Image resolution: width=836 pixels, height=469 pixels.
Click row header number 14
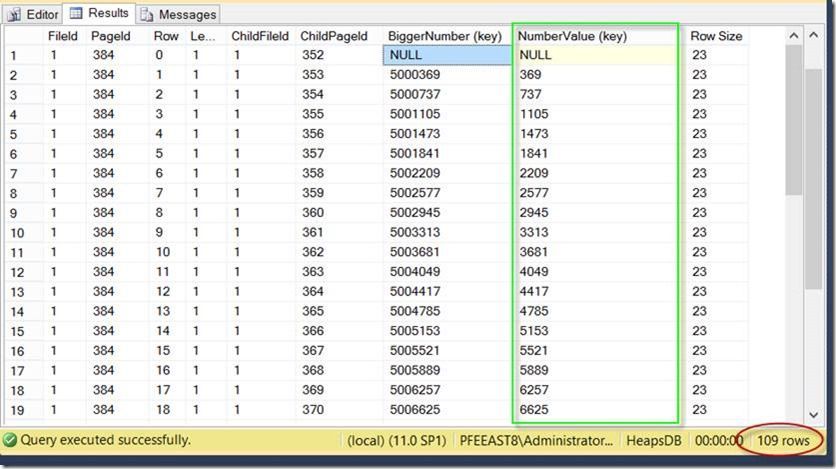tap(23, 312)
